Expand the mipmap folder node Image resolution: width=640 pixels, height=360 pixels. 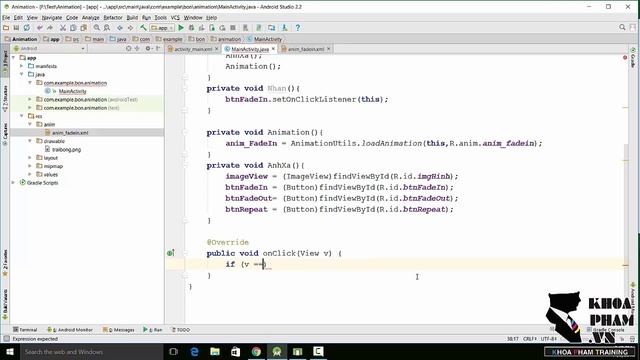pyautogui.click(x=30, y=166)
